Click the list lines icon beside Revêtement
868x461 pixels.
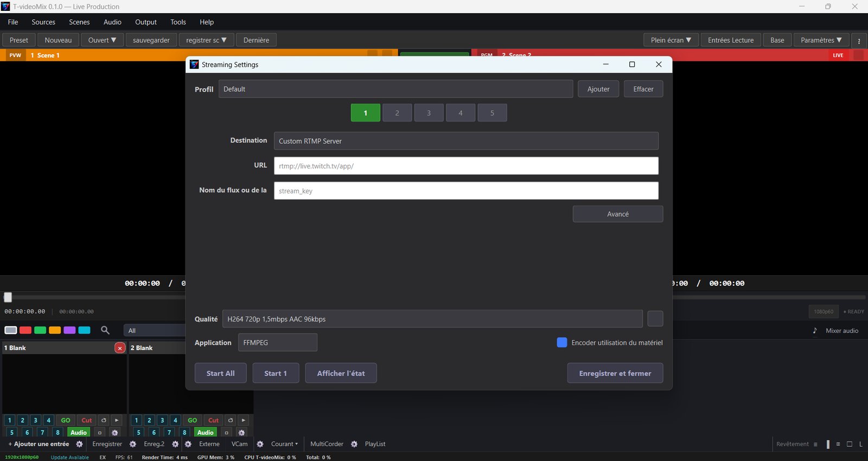815,444
